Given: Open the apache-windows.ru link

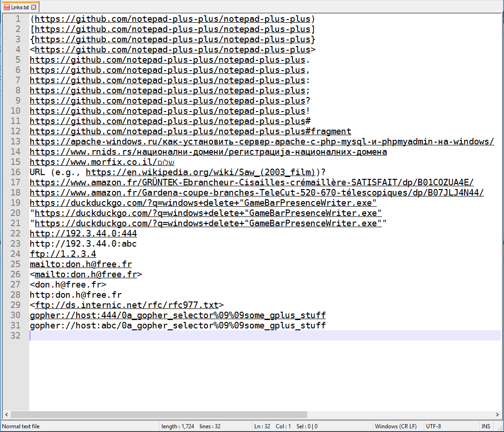Looking at the screenshot, I should pyautogui.click(x=262, y=142).
